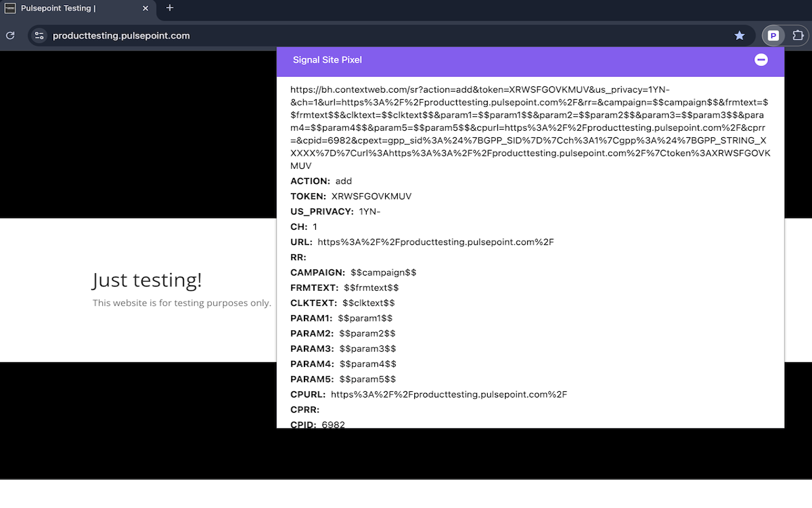Select the Pulsepoint Testing tab
The image size is (812, 508).
tap(78, 9)
